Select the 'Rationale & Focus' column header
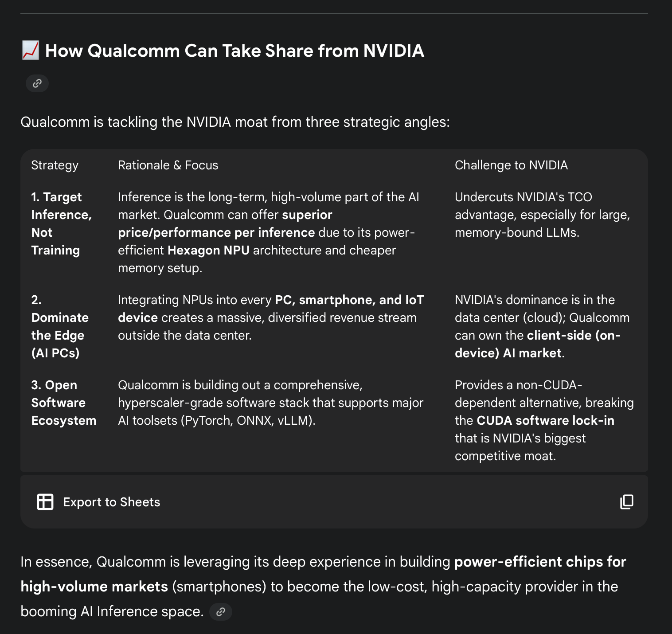672x634 pixels. click(x=168, y=165)
